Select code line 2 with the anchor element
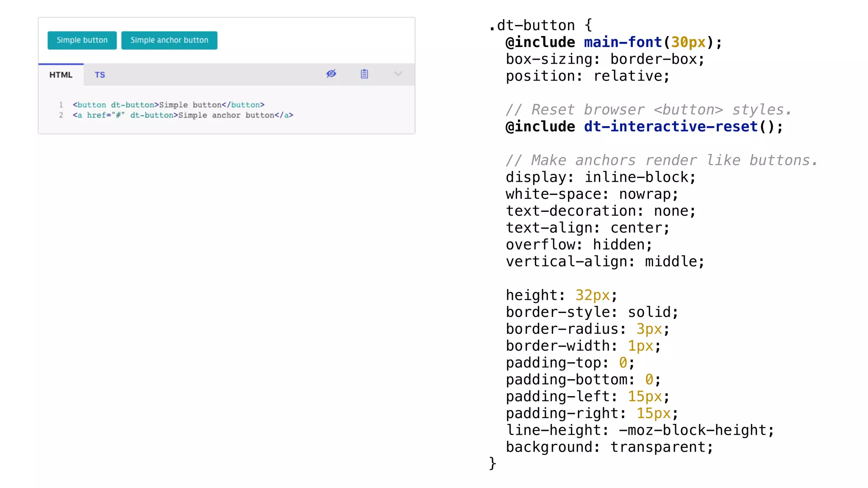 (183, 115)
